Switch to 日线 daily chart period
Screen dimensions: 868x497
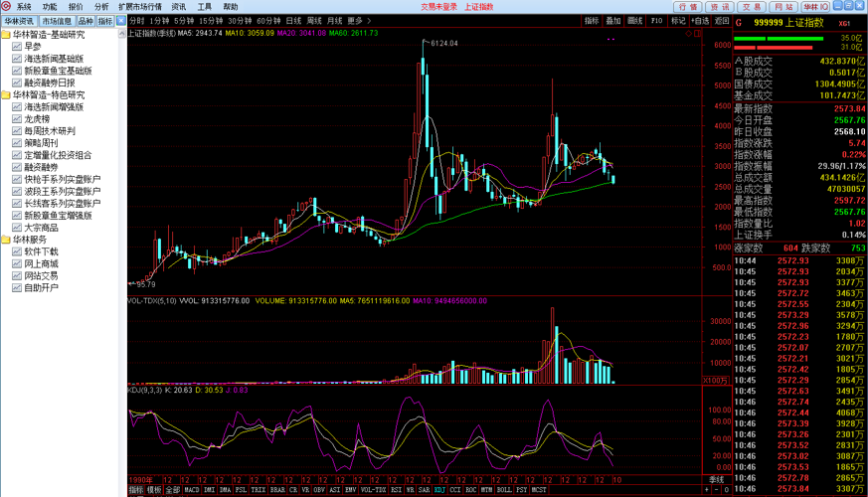293,20
